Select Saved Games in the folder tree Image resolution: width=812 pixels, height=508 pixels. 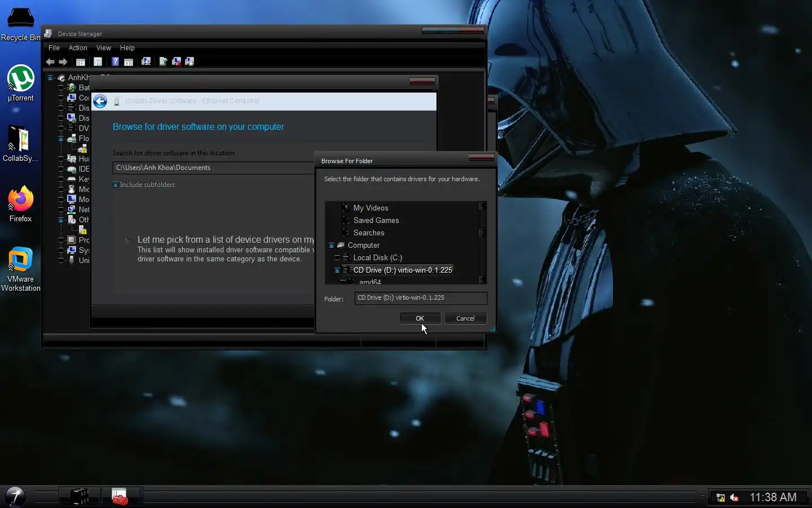pos(376,220)
